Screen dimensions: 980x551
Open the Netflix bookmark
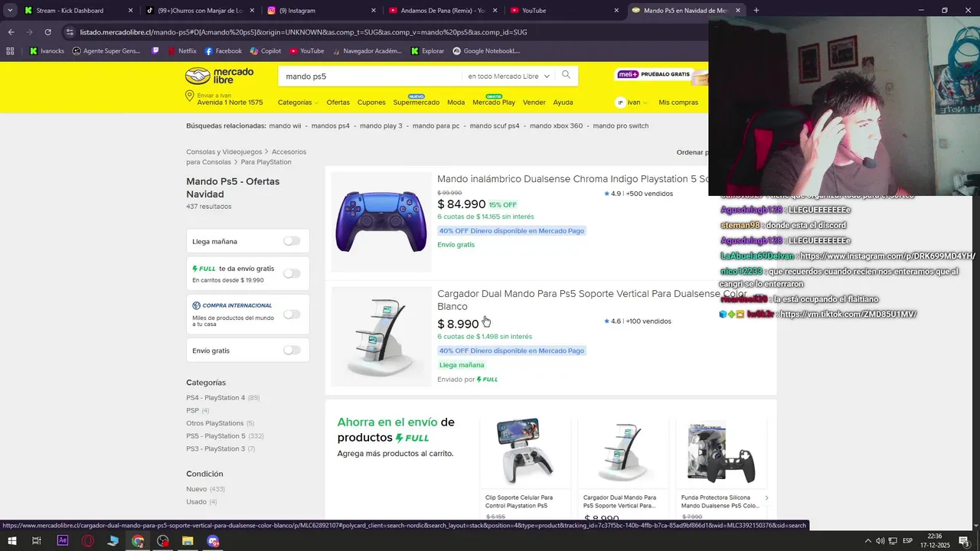[181, 51]
